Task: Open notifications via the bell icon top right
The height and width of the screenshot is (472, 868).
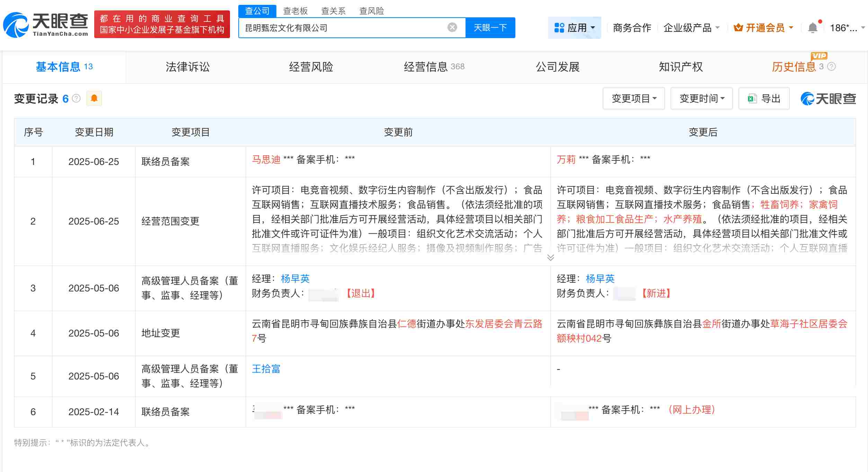Action: [x=813, y=27]
